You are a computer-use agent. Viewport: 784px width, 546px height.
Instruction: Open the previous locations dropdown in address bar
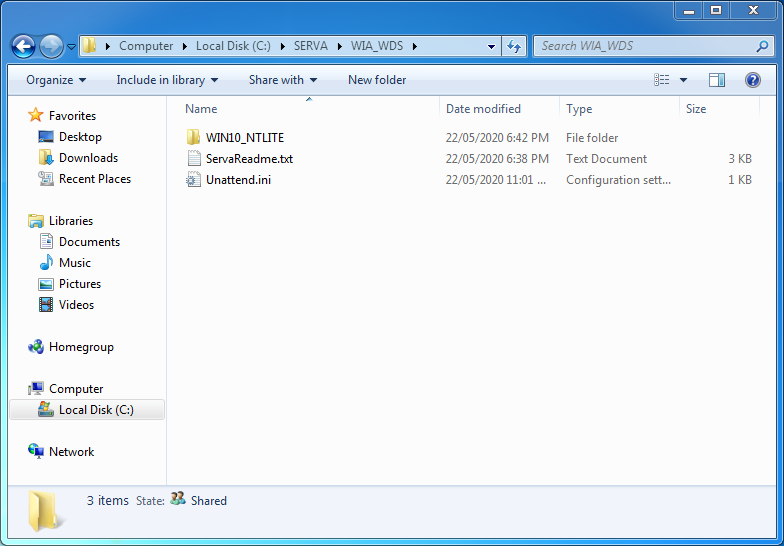click(x=491, y=46)
